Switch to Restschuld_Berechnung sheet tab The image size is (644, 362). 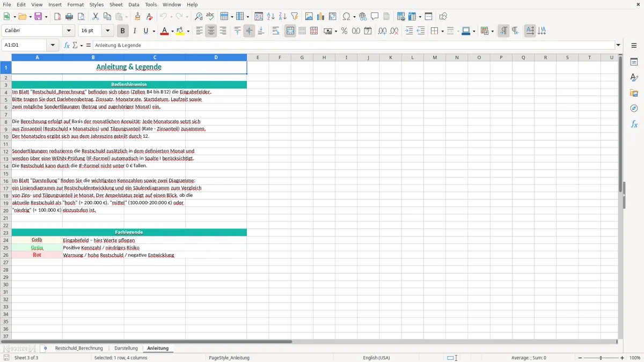coord(79,348)
